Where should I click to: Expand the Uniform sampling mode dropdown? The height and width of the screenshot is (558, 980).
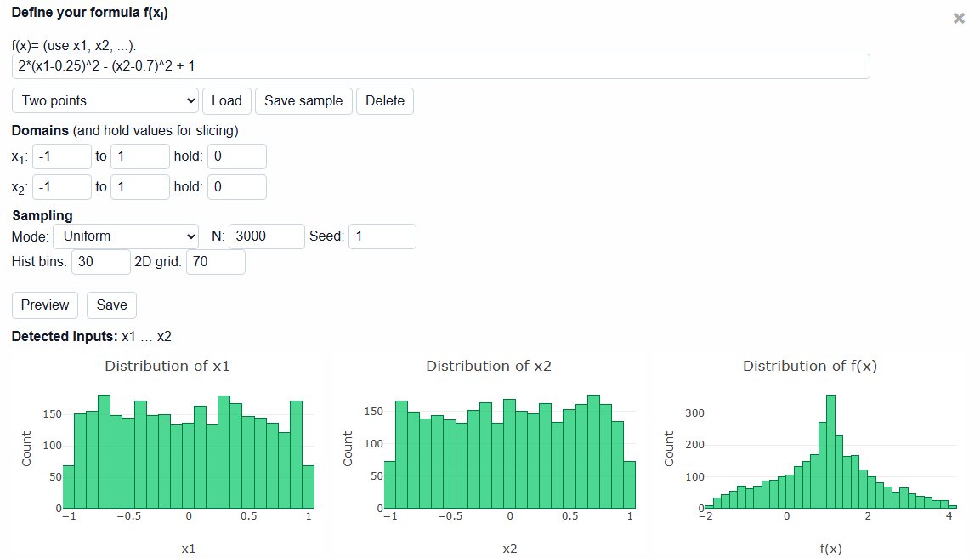point(126,236)
